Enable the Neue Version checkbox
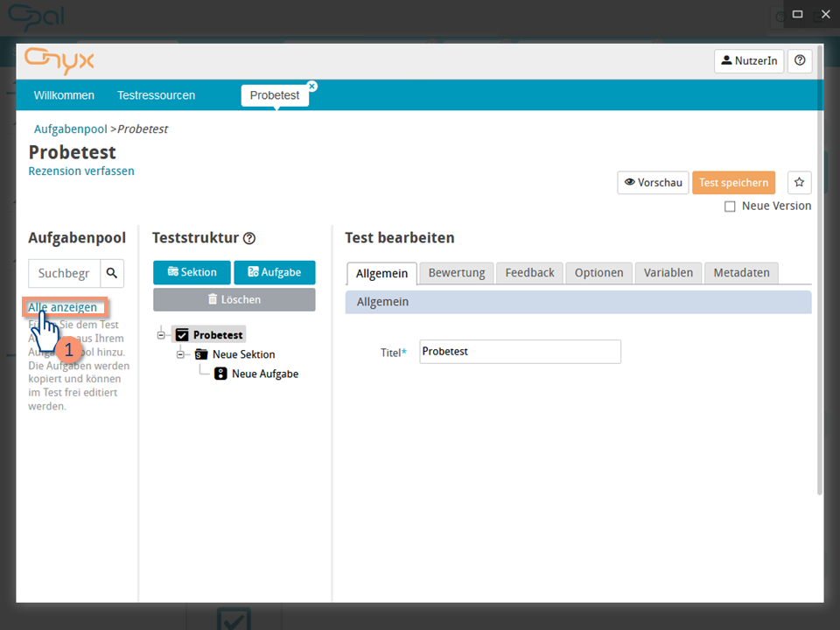 (x=730, y=206)
